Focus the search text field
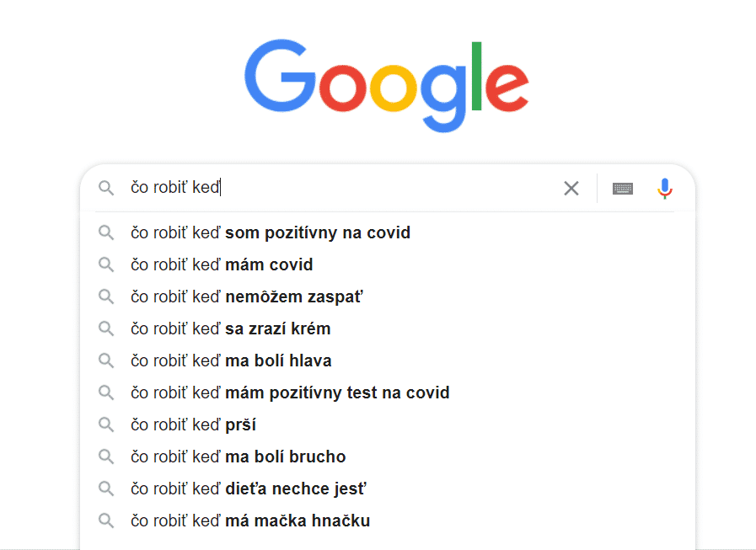 pos(337,188)
